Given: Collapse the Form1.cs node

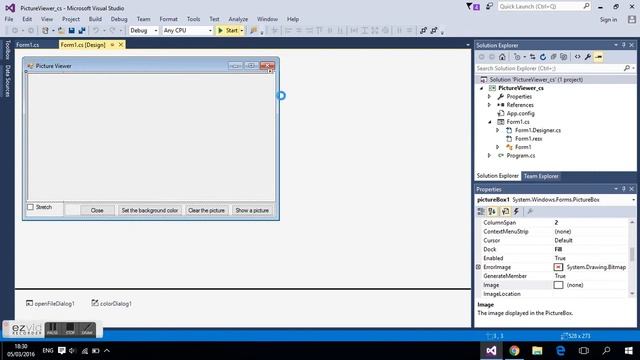Looking at the screenshot, I should pos(489,122).
